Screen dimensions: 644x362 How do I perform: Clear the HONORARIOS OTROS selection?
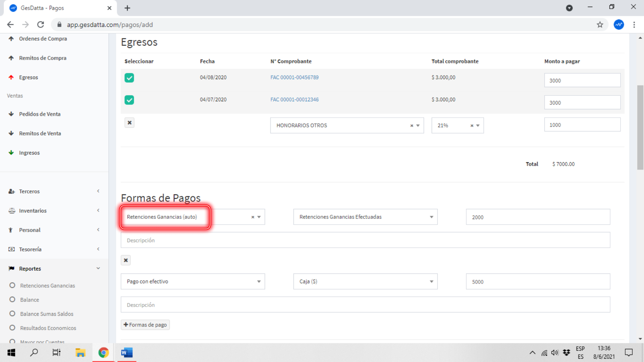tap(412, 126)
